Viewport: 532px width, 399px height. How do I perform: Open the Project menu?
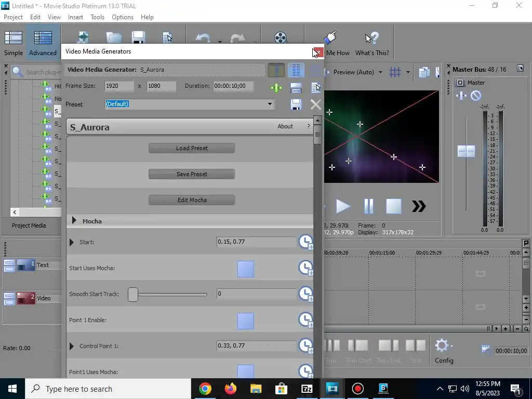pyautogui.click(x=13, y=17)
